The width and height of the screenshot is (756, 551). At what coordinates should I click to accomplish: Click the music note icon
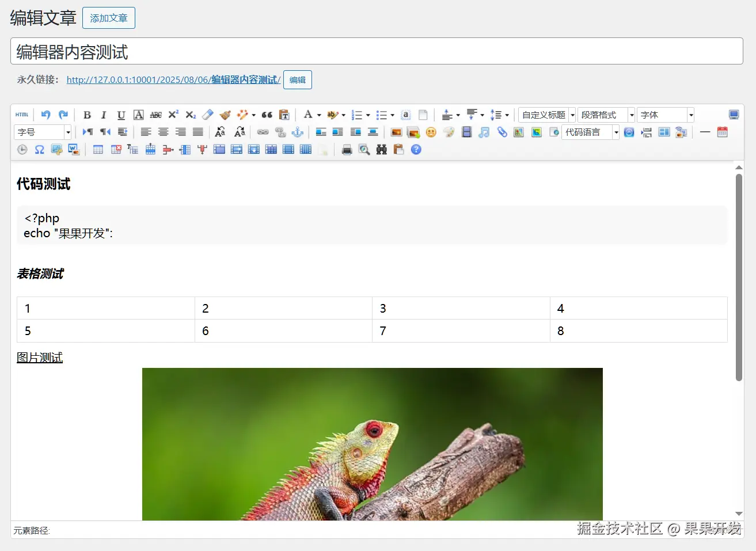(484, 132)
